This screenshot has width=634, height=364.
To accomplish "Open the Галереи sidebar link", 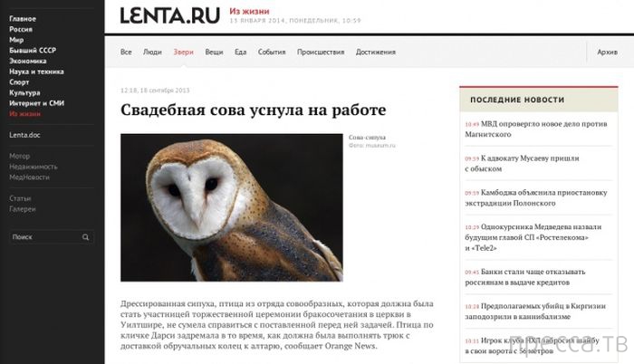I will pos(24,207).
